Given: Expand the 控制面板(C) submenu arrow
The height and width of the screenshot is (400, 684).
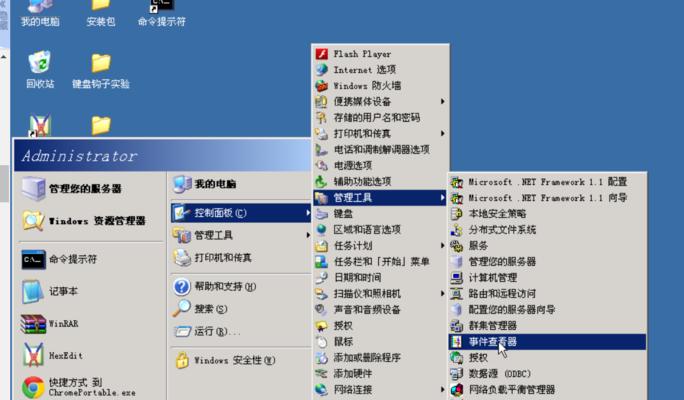Looking at the screenshot, I should (x=308, y=213).
